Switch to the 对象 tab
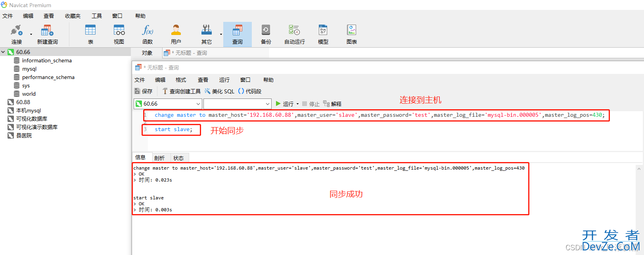Viewport: 644px width, 255px height. pyautogui.click(x=147, y=53)
